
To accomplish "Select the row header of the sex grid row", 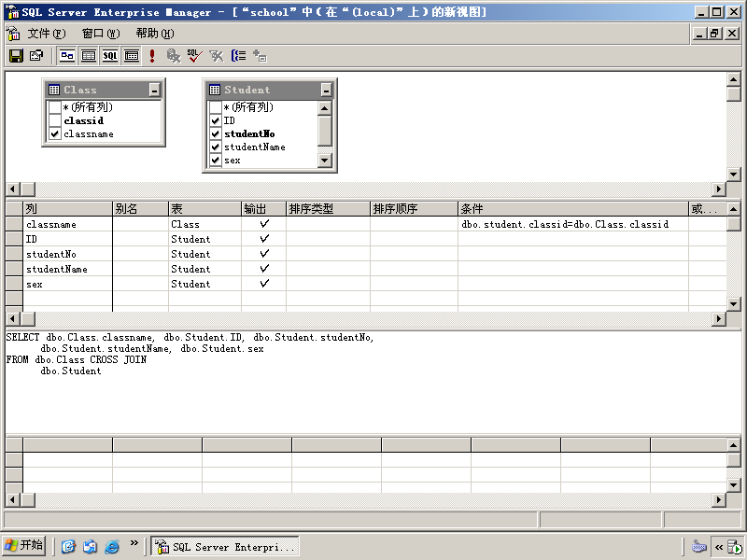I will (14, 284).
